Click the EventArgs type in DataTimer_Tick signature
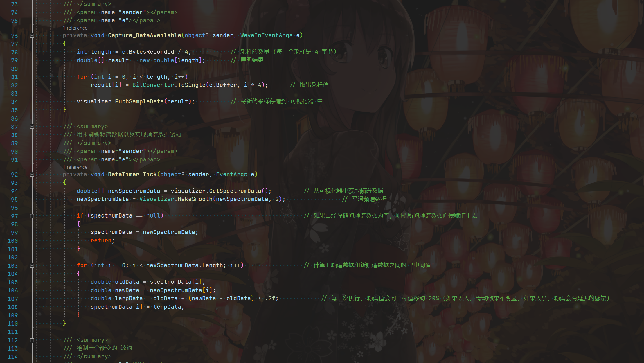Viewport: 644px width, 363px height. coord(231,175)
